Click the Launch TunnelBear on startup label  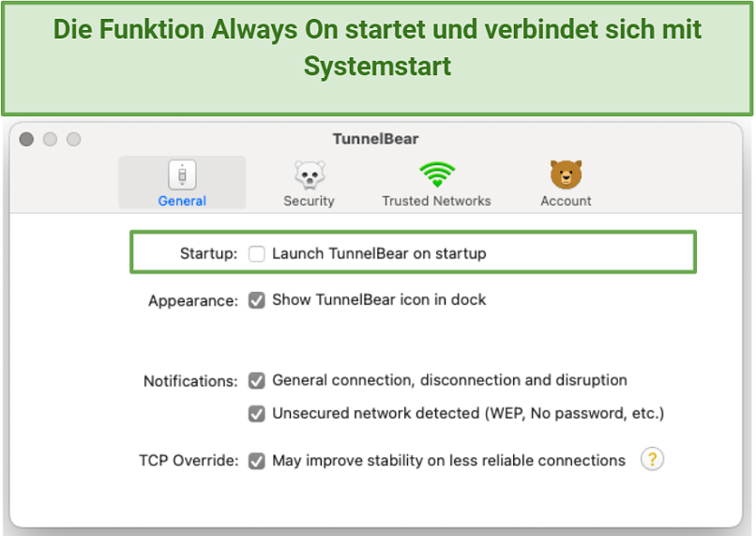coord(380,253)
